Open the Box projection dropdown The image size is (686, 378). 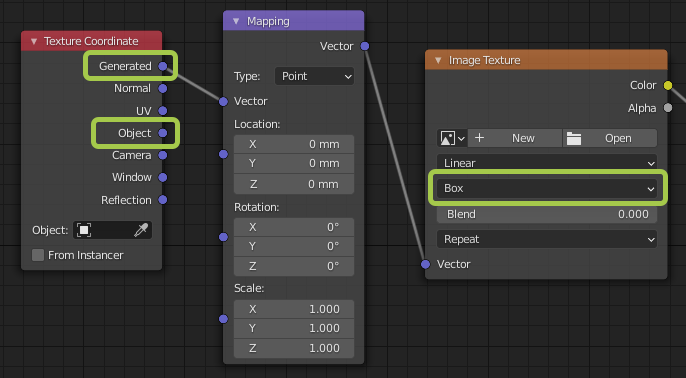click(x=547, y=188)
